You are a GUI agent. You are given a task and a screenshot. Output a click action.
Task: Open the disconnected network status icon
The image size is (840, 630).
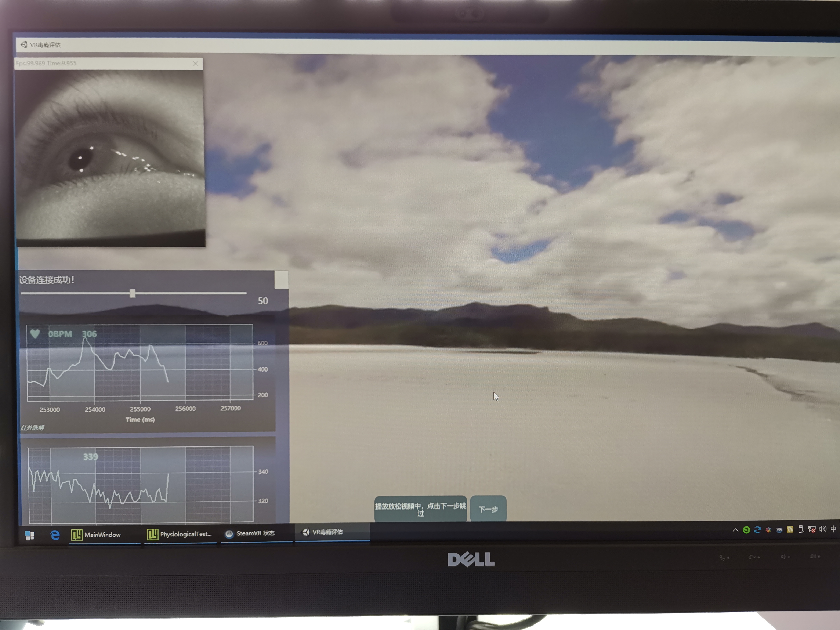pyautogui.click(x=811, y=529)
